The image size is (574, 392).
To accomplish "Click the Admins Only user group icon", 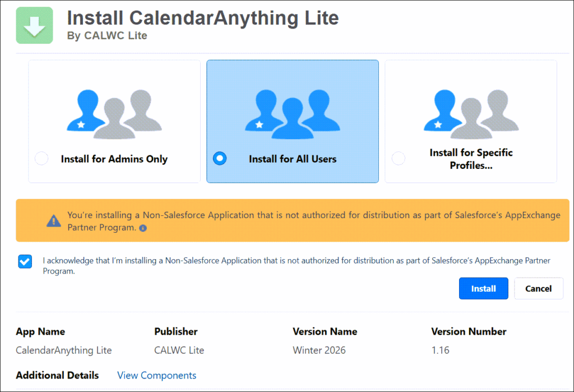I will pyautogui.click(x=114, y=114).
